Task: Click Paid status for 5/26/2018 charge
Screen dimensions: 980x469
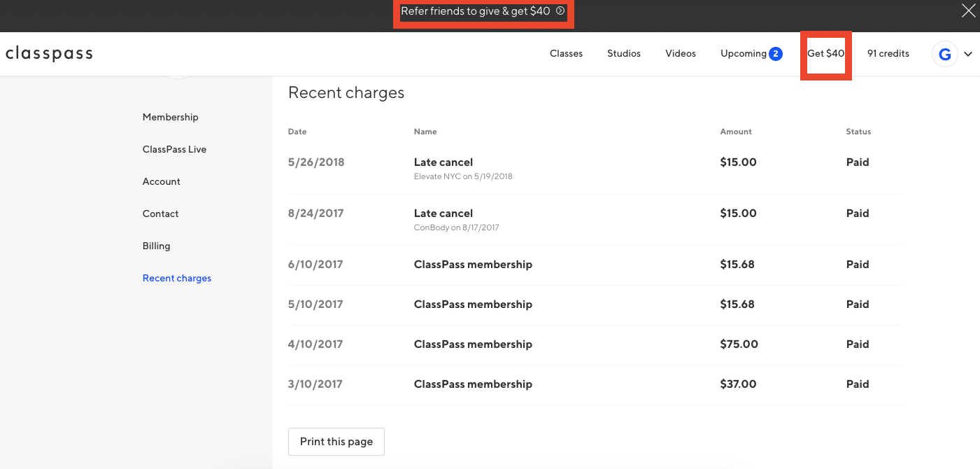Action: [858, 162]
